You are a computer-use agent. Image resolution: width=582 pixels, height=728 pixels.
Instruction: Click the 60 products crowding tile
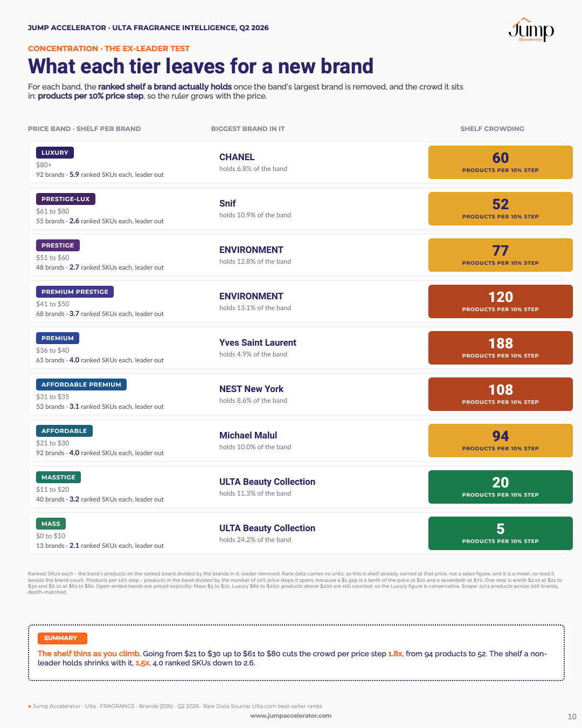tap(501, 162)
